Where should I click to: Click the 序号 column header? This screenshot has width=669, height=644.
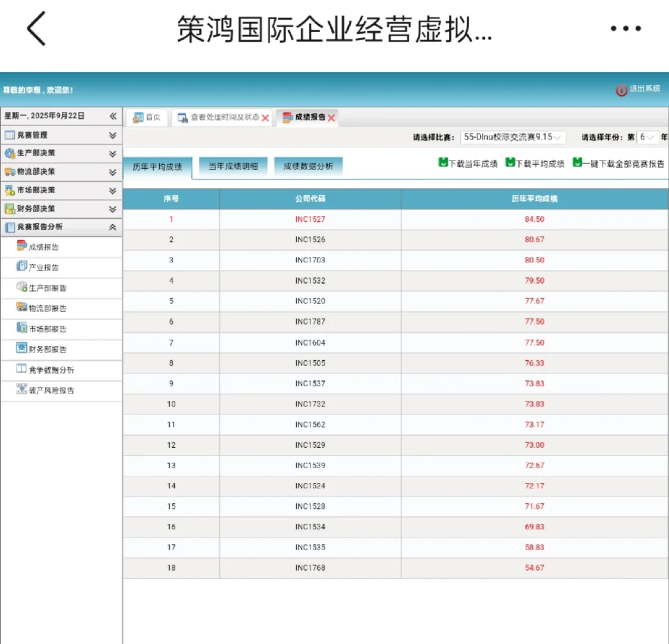[x=171, y=199]
